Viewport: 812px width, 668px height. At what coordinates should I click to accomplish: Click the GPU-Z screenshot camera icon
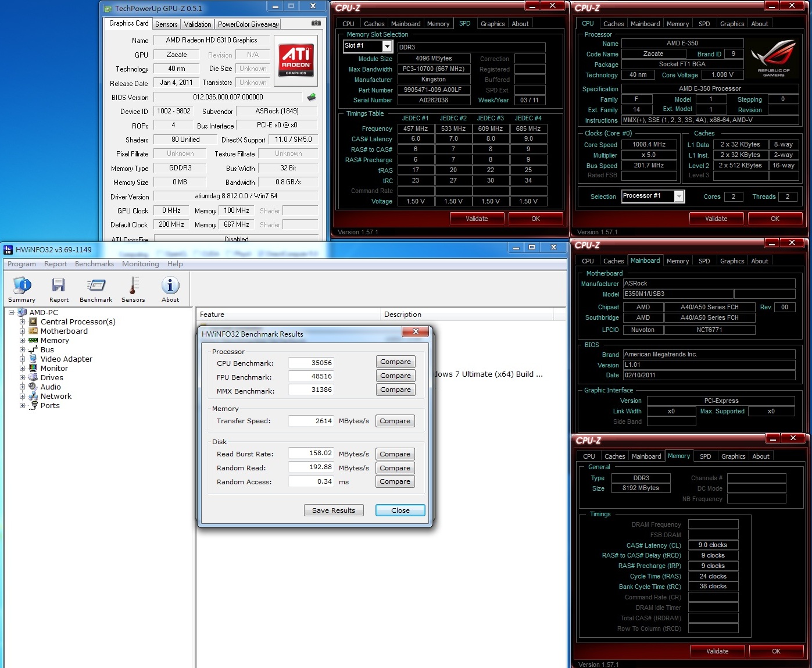(316, 23)
